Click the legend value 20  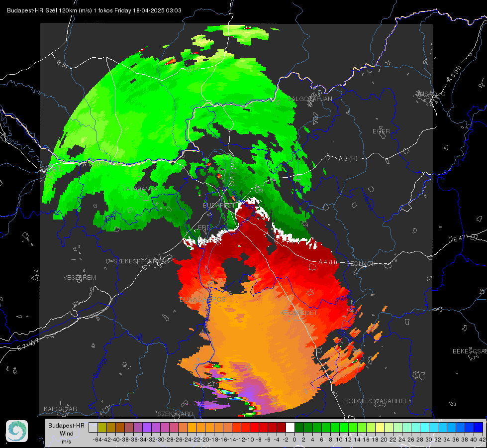384,440
